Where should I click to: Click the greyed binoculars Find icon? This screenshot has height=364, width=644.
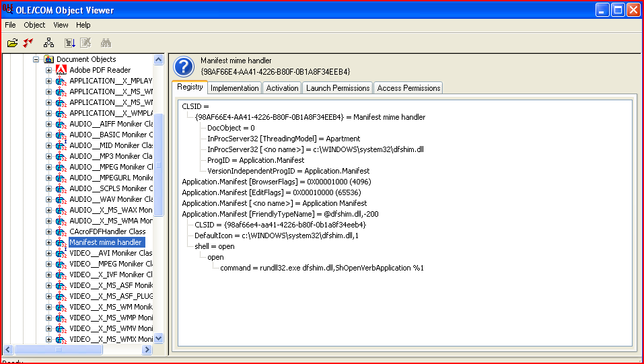[x=106, y=43]
